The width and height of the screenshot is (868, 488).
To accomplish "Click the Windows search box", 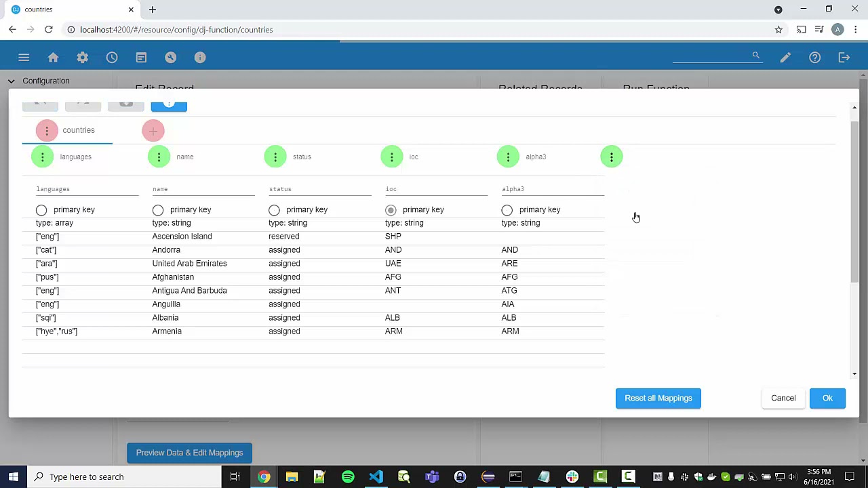I will 125,476.
